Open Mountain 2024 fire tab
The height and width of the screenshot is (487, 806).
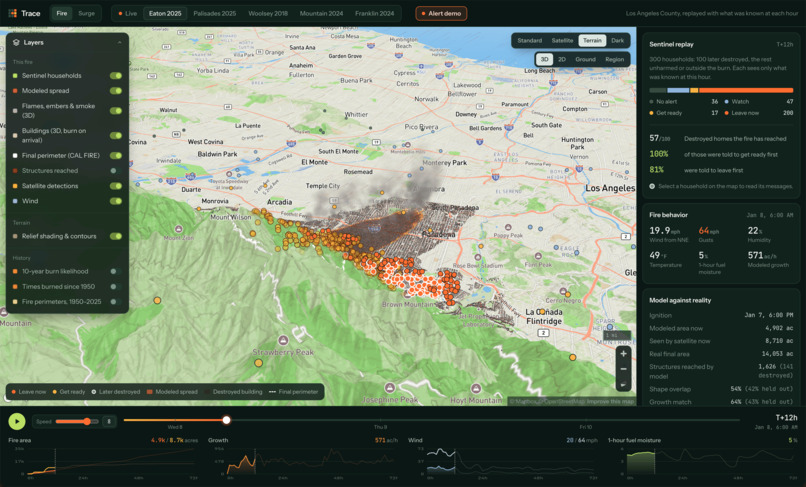click(x=321, y=13)
